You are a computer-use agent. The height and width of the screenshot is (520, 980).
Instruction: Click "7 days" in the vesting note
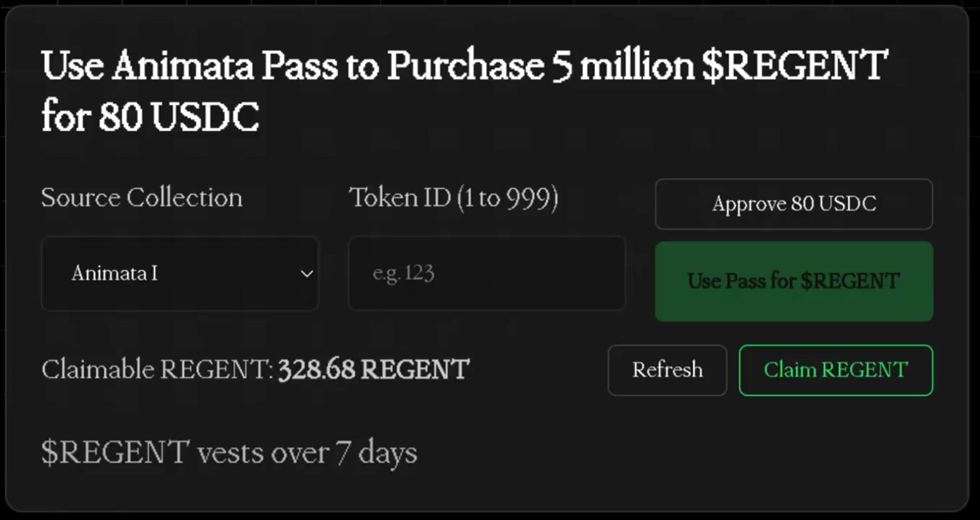pos(376,453)
